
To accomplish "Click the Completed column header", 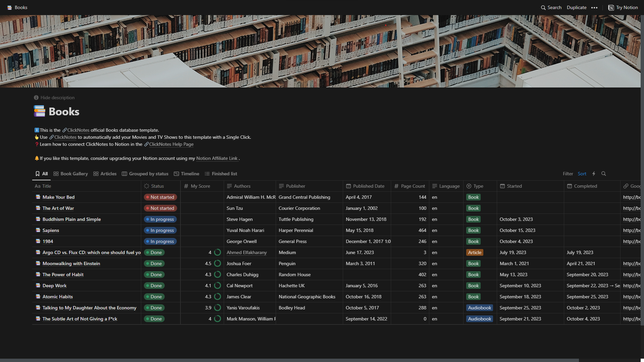I will [592, 186].
